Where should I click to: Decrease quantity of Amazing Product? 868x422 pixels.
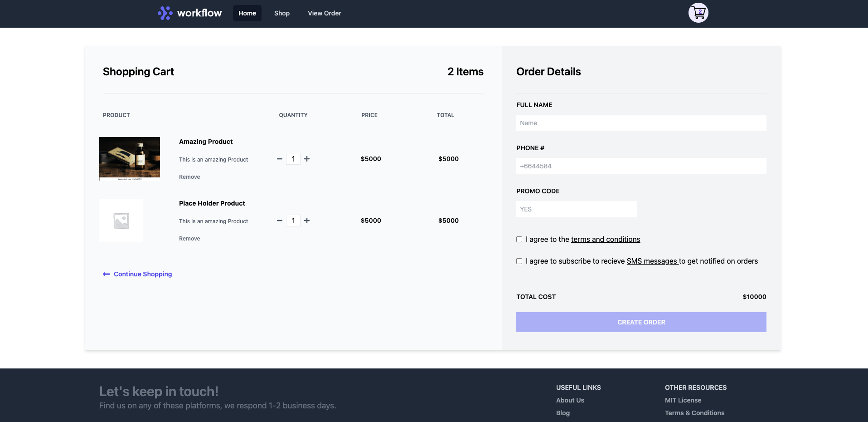[280, 159]
